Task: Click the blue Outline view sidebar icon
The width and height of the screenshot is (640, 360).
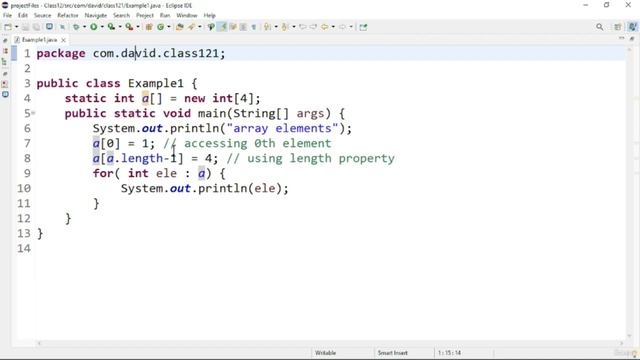Action: click(x=5, y=94)
